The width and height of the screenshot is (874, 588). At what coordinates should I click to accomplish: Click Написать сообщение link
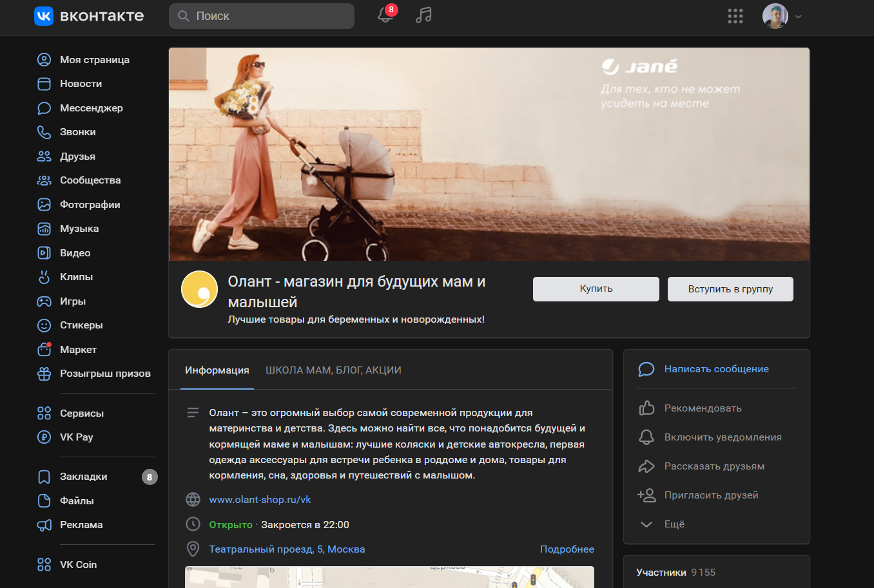click(716, 369)
